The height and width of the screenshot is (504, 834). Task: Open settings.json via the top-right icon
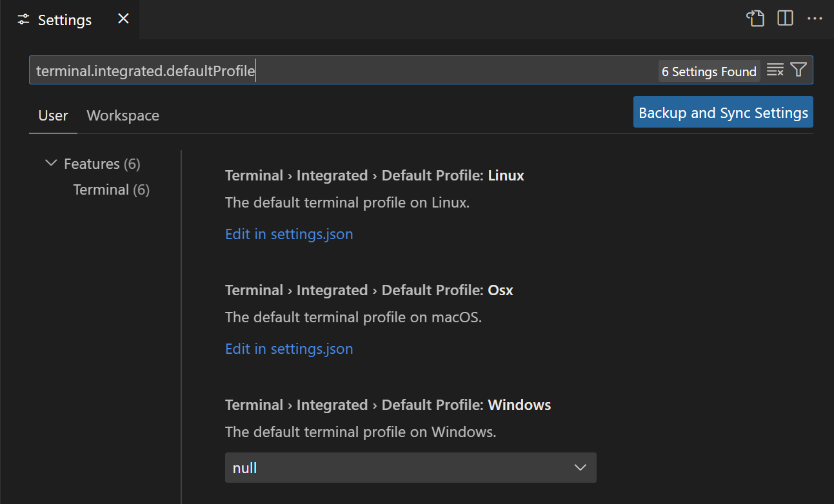pyautogui.click(x=755, y=19)
